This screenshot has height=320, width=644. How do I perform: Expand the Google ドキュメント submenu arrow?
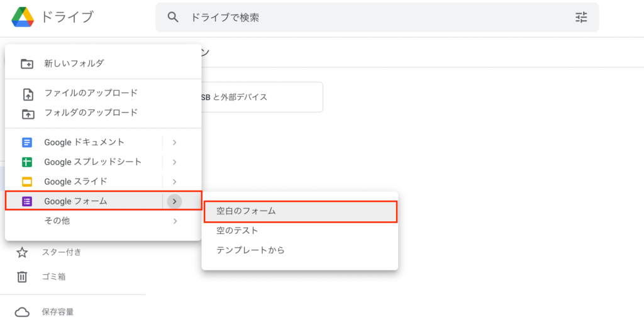[x=175, y=143]
